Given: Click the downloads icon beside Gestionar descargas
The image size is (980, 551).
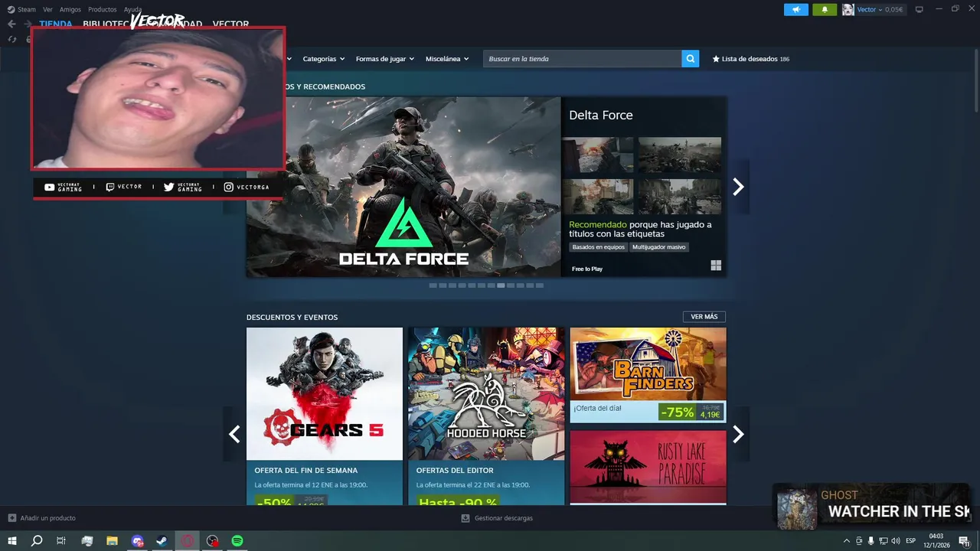Looking at the screenshot, I should pyautogui.click(x=465, y=518).
